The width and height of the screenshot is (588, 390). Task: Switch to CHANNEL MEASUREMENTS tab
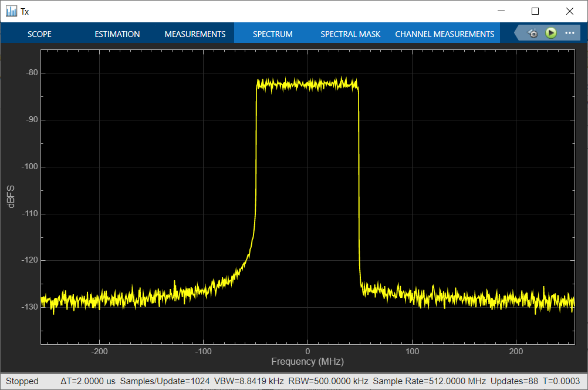coord(444,34)
